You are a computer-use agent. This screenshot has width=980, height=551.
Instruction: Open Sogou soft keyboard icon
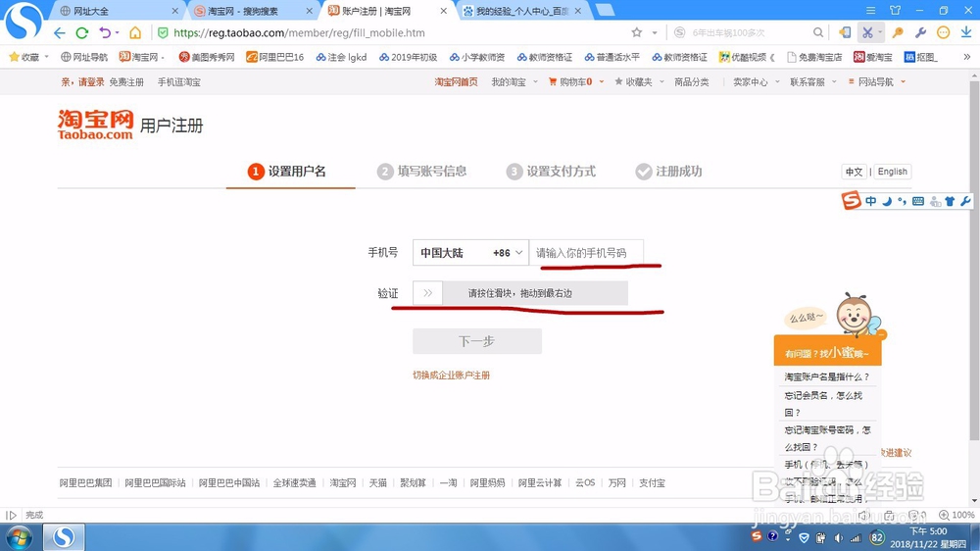(918, 201)
